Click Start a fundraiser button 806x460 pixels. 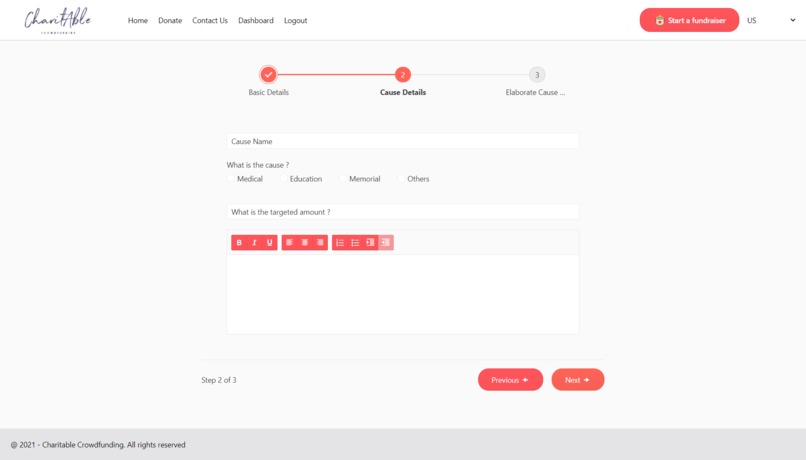689,20
